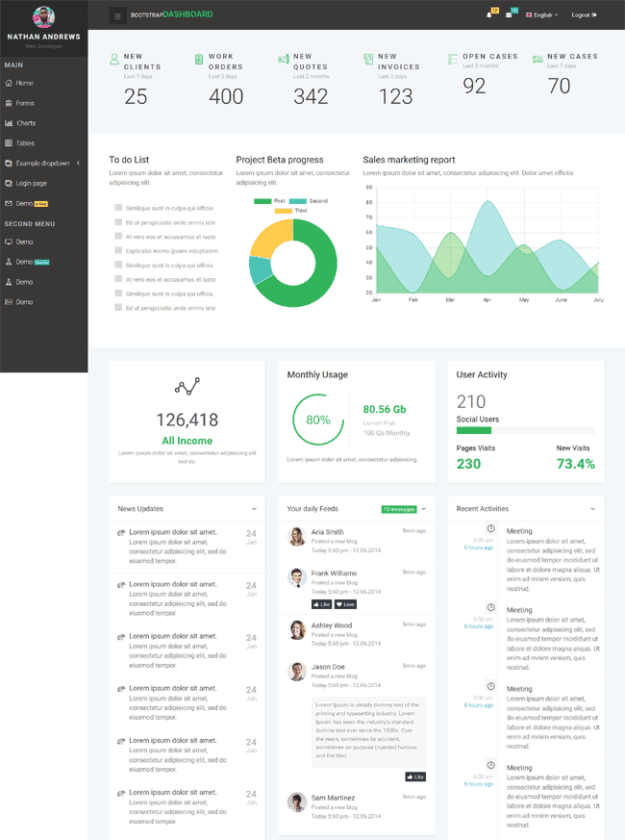Click Nathan Andrews profile avatar
Viewport: 625px width, 840px height.
43,16
